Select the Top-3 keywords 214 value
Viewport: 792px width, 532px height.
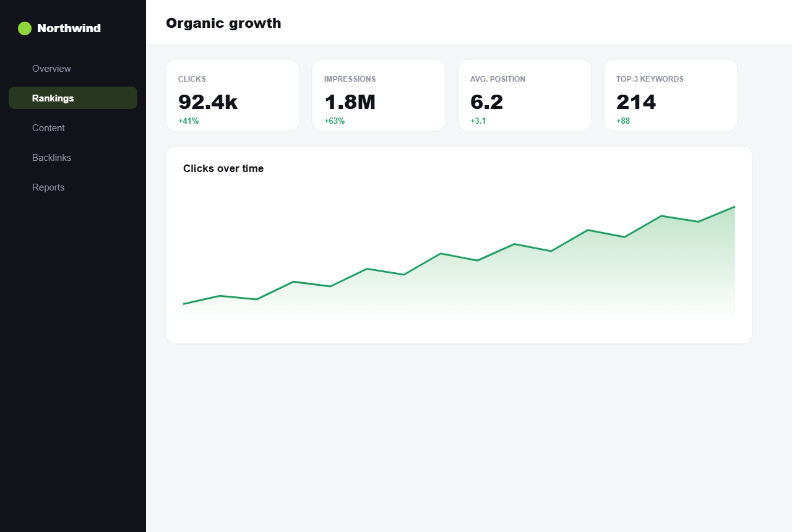point(636,101)
